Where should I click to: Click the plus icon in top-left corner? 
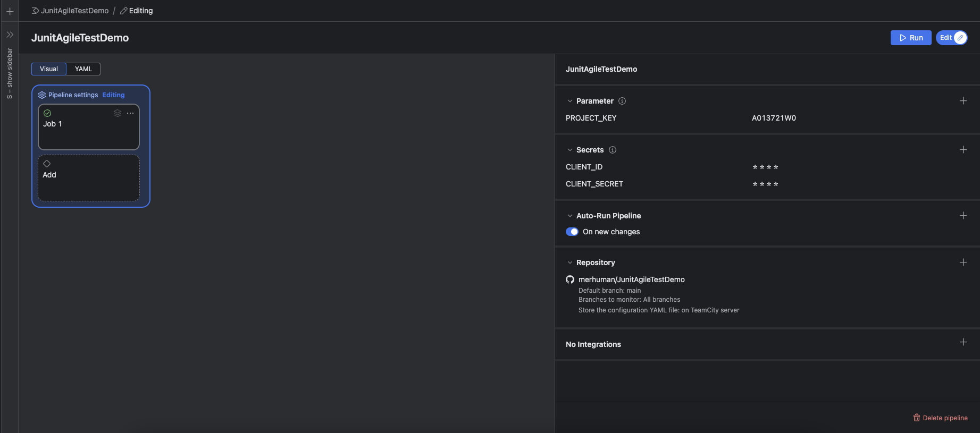10,11
